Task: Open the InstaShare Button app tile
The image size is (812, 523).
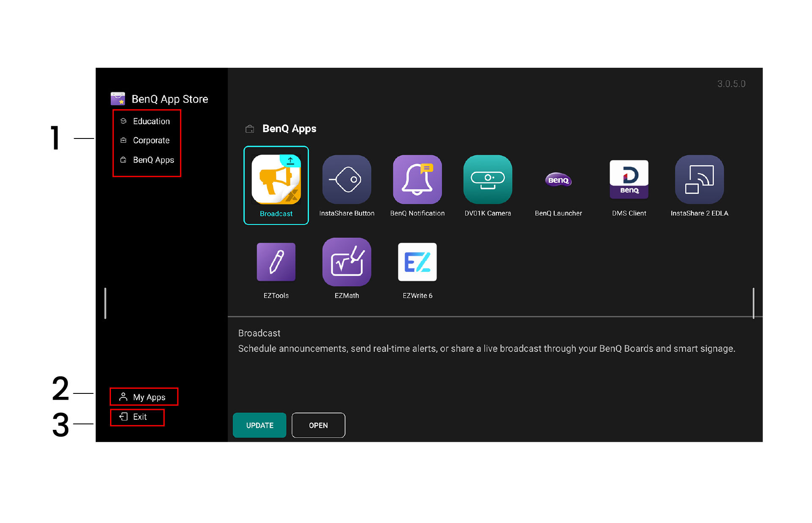Action: (346, 180)
